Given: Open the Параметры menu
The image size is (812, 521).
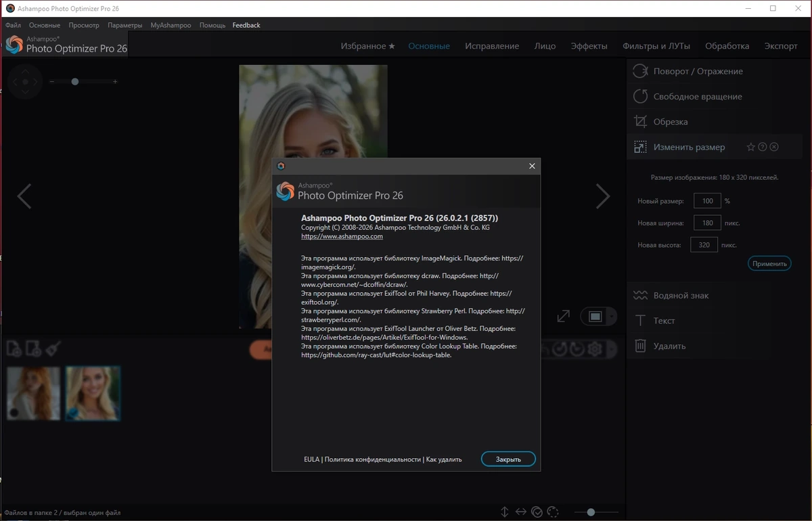Looking at the screenshot, I should (125, 25).
